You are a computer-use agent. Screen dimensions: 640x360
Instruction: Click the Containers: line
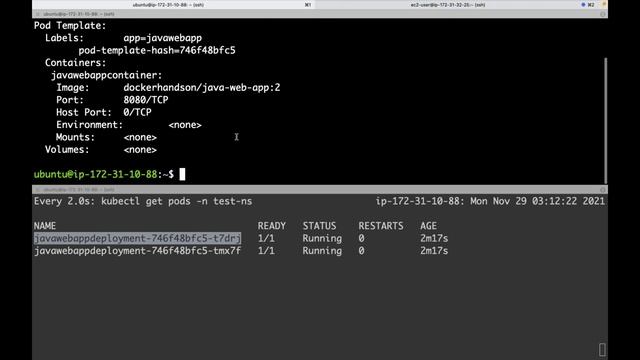(75, 63)
